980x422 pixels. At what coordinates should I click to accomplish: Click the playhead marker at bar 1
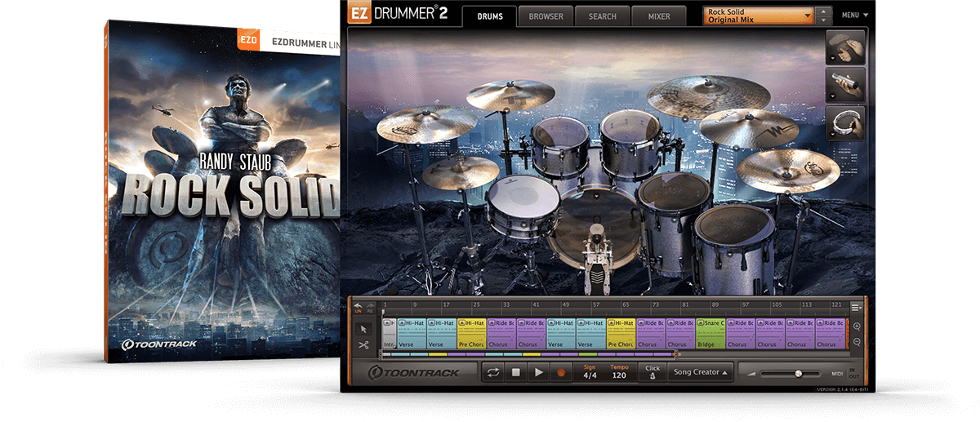pyautogui.click(x=382, y=313)
